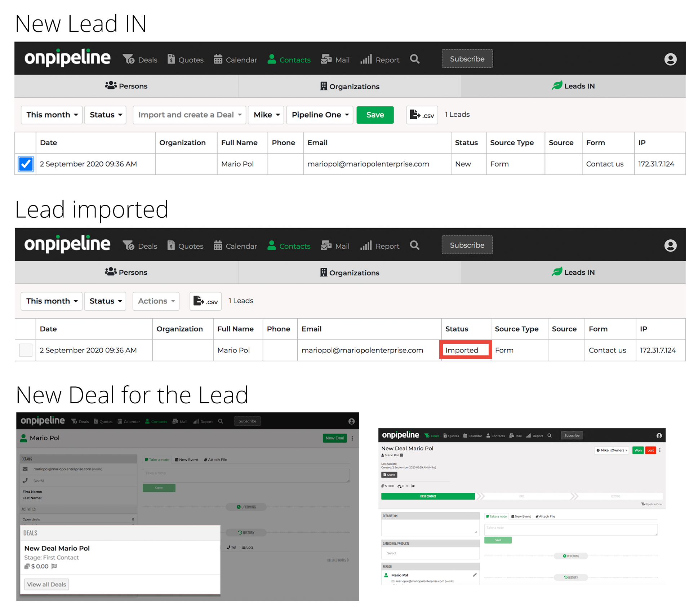Open the Pipeline One dropdown
Viewport: 698px width, 616px height.
click(x=320, y=115)
